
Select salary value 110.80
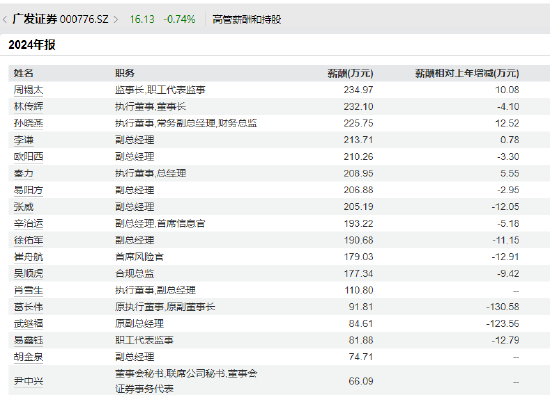358,290
